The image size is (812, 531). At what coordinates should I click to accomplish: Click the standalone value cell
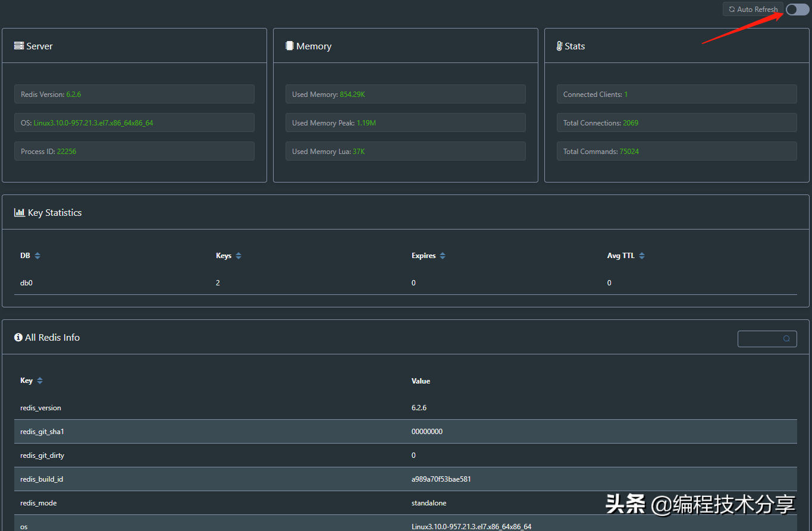[429, 503]
